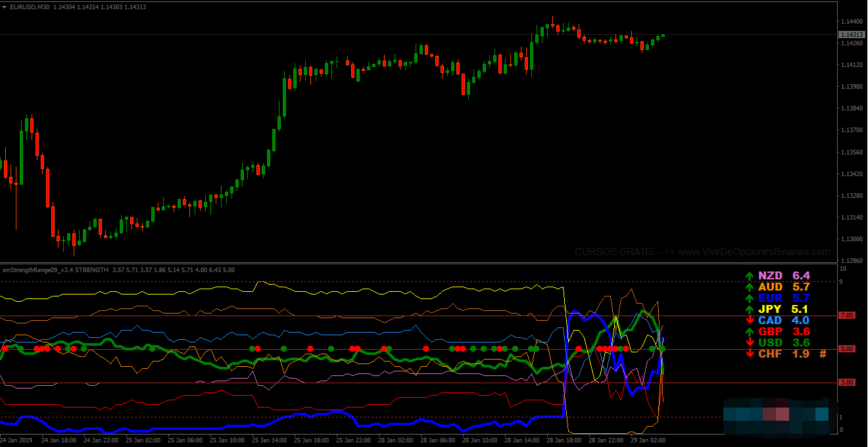Click the red 7.00 level label
Viewport: 868px width, 447px height.
[847, 316]
